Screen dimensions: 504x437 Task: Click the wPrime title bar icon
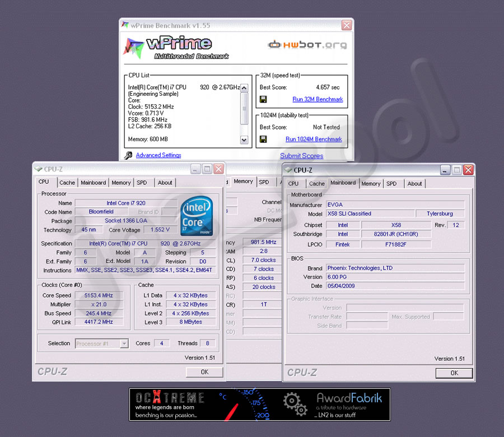[125, 25]
